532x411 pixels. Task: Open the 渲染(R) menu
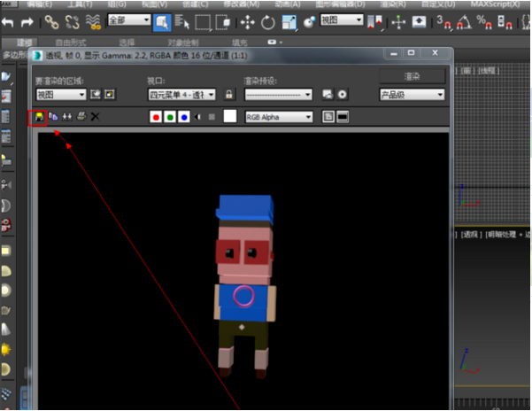[393, 4]
